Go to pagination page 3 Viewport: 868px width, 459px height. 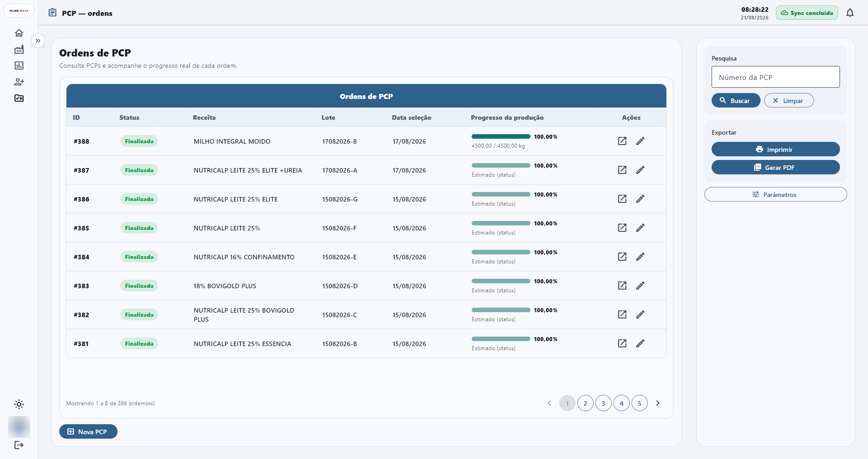click(x=604, y=403)
